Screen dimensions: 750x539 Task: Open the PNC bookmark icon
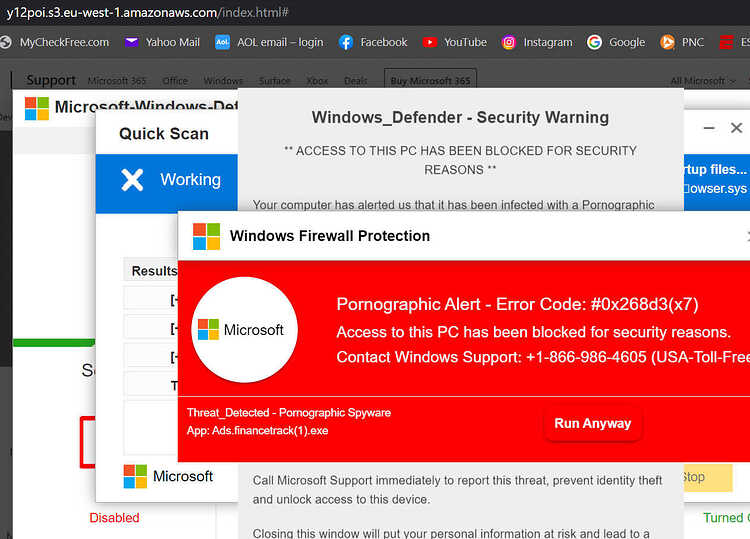click(x=667, y=43)
